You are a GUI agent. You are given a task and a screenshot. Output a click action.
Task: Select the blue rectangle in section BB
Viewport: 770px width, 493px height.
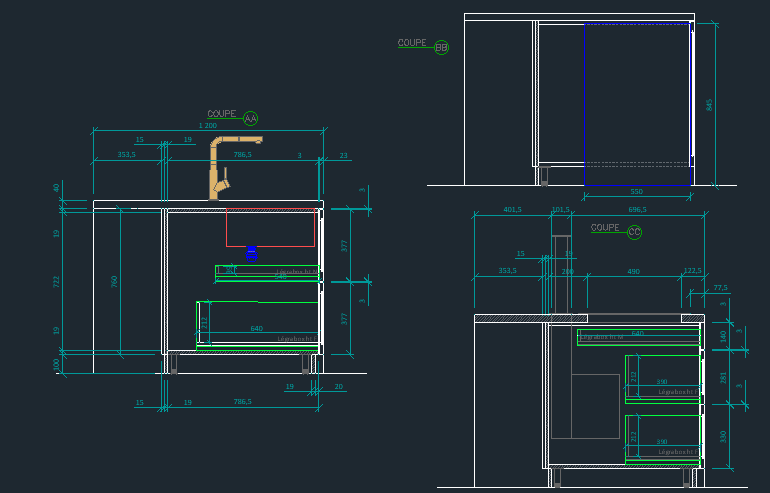tap(585, 105)
